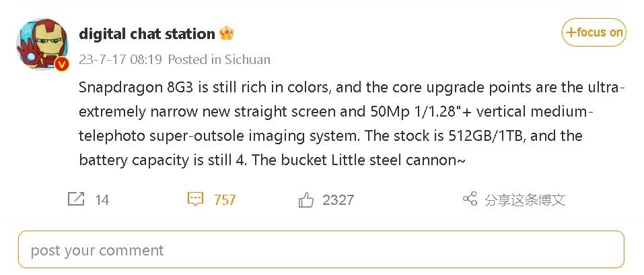The height and width of the screenshot is (275, 644).
Task: Click the 23-7-17 08:19 timestamp
Action: pyautogui.click(x=121, y=60)
